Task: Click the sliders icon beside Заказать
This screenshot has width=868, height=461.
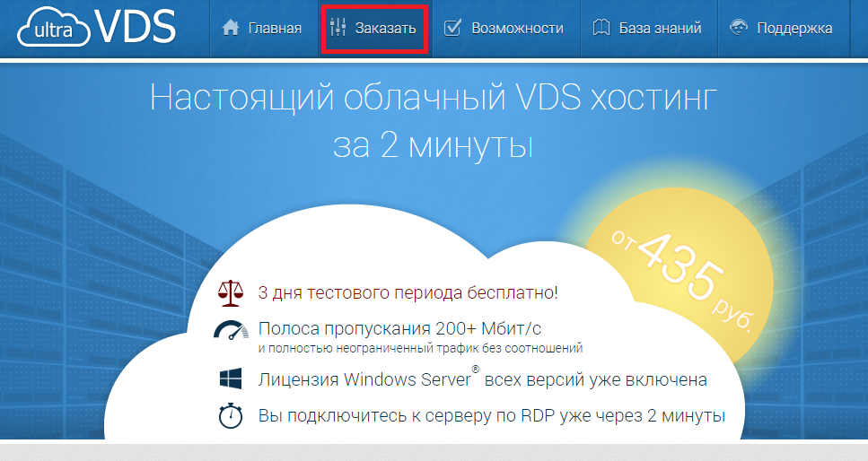Action: click(338, 28)
